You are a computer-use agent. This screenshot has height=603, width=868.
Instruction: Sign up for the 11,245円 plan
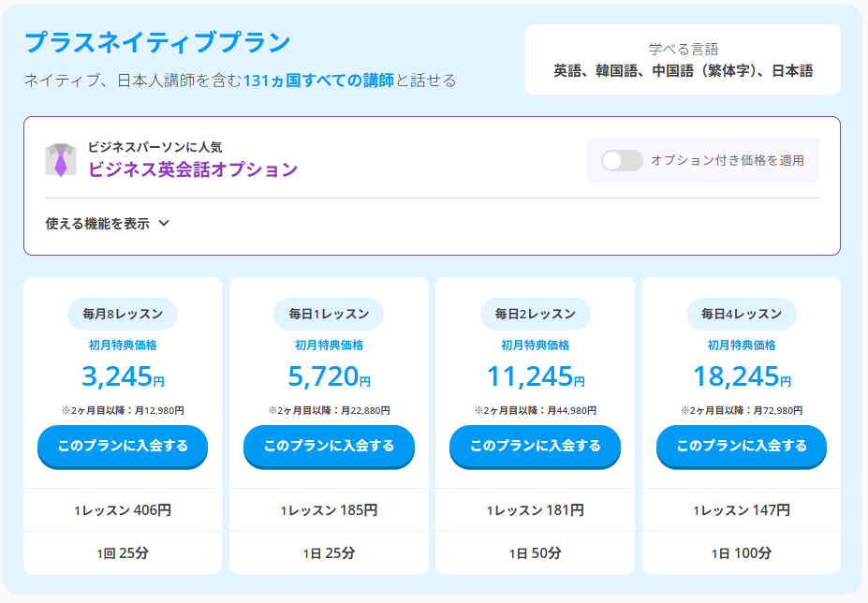[x=535, y=446]
